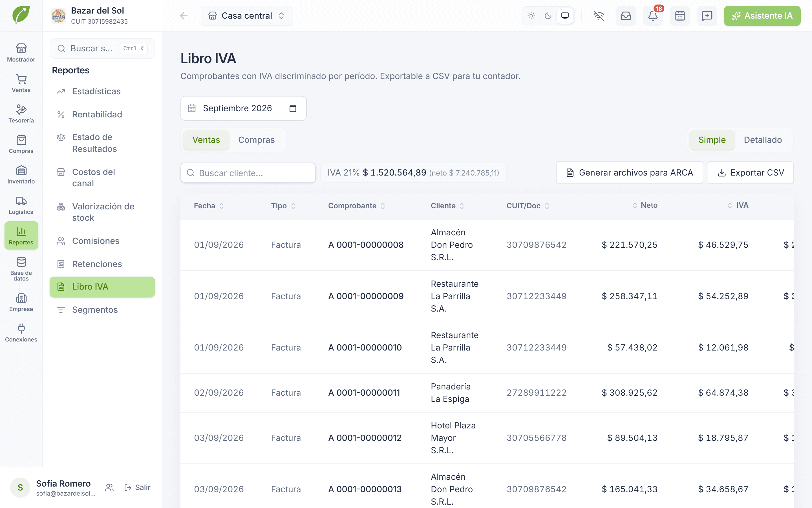Image resolution: width=812 pixels, height=508 pixels.
Task: Sort table by Cliente column
Action: pos(448,206)
